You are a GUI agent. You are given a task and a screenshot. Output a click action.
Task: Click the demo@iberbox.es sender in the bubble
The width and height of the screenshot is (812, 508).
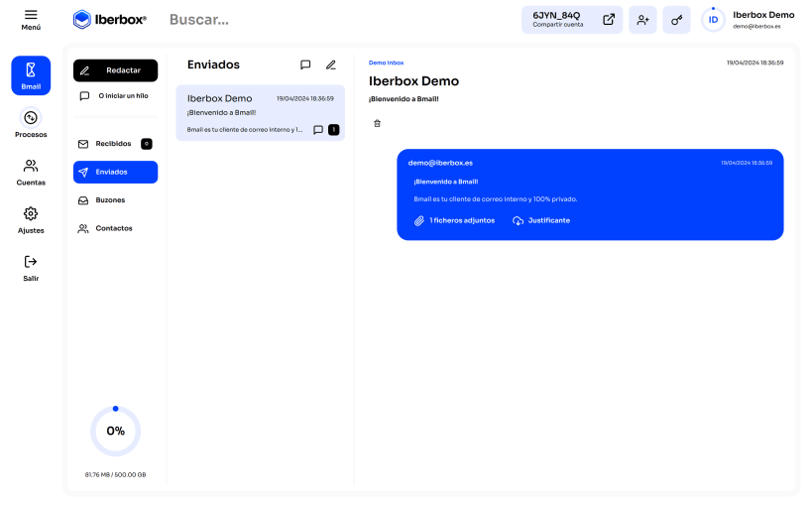pos(440,163)
